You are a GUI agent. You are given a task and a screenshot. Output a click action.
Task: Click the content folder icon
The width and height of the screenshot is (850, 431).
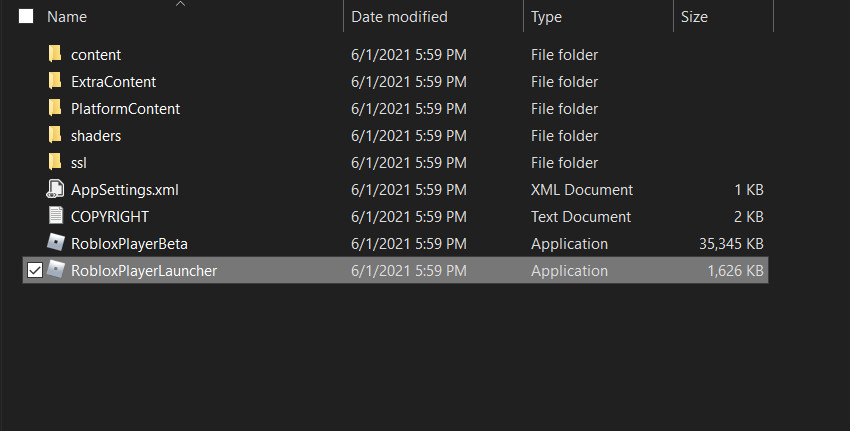55,54
